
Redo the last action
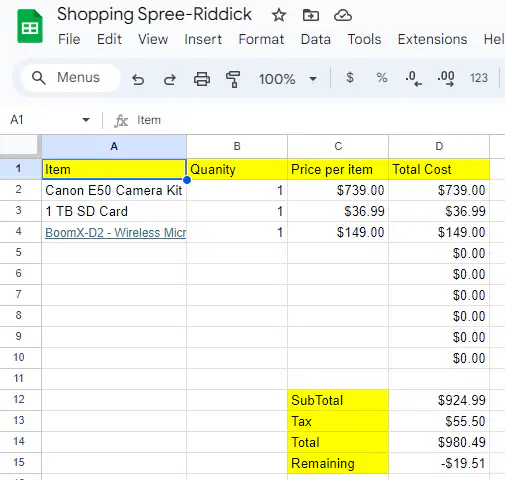pos(170,79)
